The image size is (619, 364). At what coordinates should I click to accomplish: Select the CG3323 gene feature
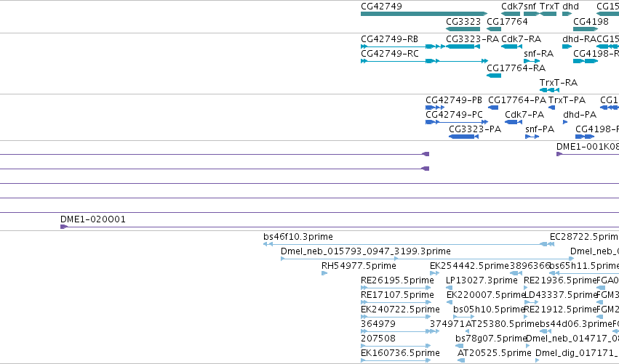[463, 29]
